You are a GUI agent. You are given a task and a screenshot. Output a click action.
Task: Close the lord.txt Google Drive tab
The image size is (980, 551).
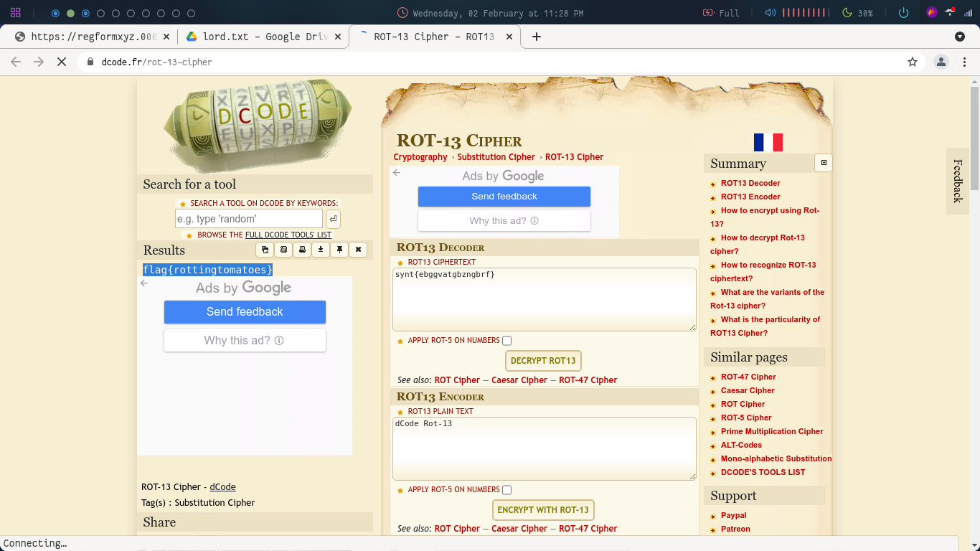click(x=337, y=37)
